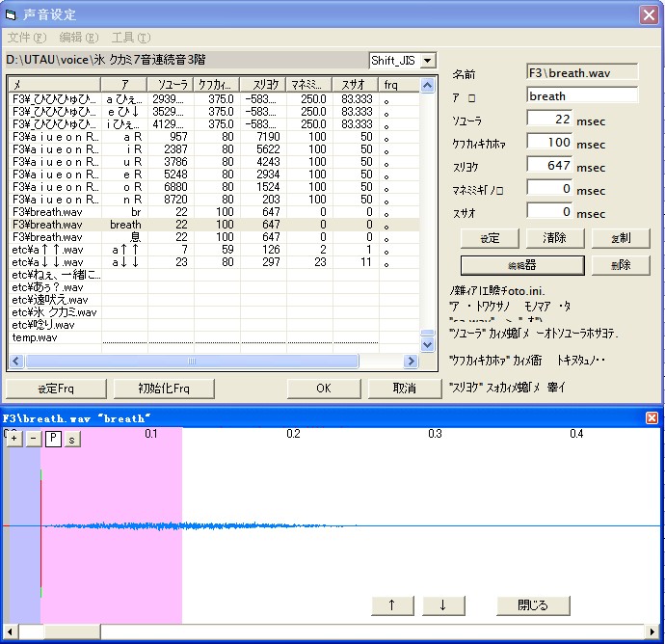Image resolution: width=665 pixels, height=644 pixels.
Task: Click the list's vertical scroll up arrow
Action: [x=427, y=85]
